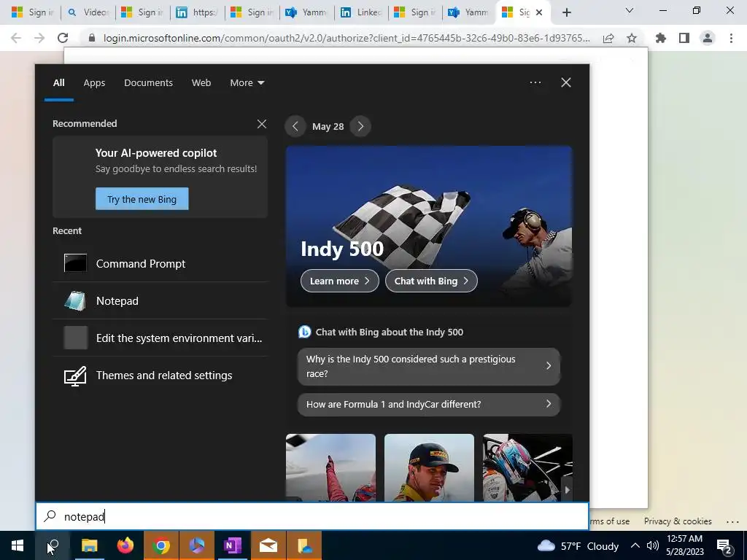Expand Chrome tab search chevron

(x=630, y=10)
